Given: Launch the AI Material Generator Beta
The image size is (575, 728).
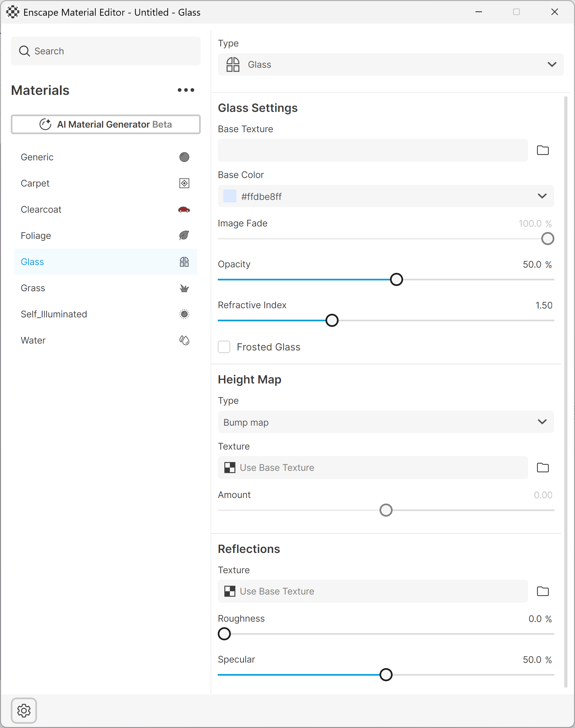Looking at the screenshot, I should 106,124.
